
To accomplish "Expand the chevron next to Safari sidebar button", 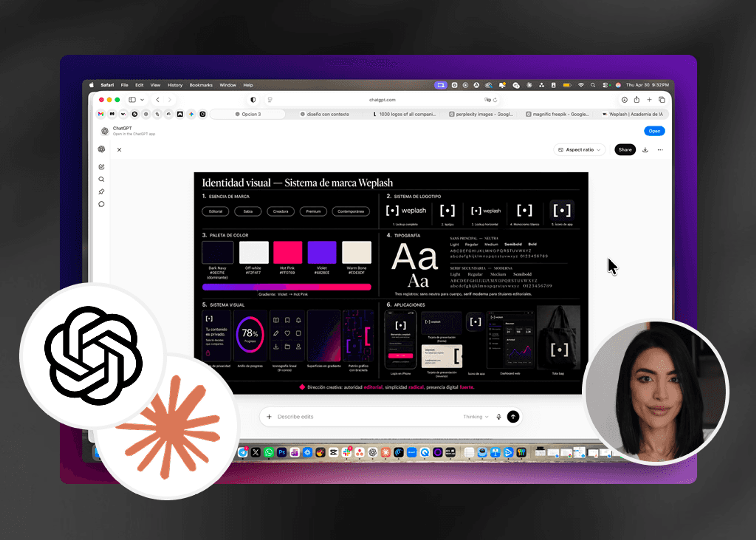I will coord(142,100).
